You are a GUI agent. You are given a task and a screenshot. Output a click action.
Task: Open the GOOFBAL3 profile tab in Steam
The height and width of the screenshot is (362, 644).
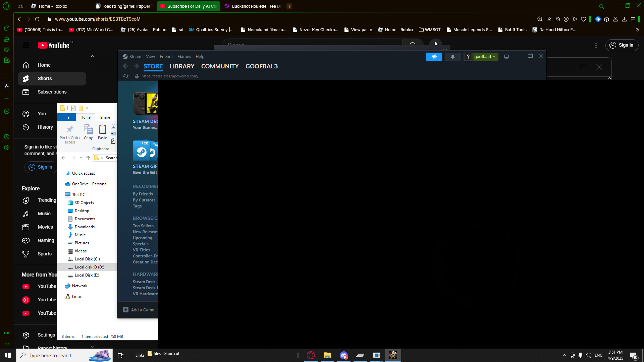coord(262,66)
